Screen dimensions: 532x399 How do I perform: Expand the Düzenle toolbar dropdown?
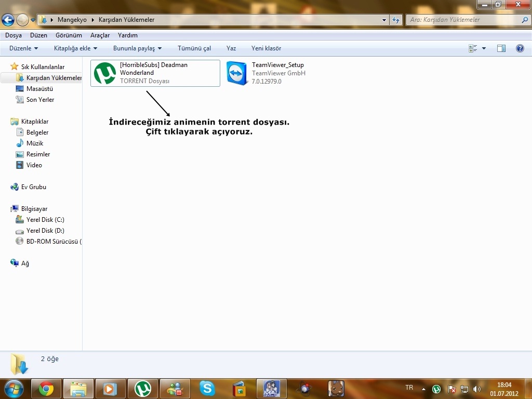[23, 48]
